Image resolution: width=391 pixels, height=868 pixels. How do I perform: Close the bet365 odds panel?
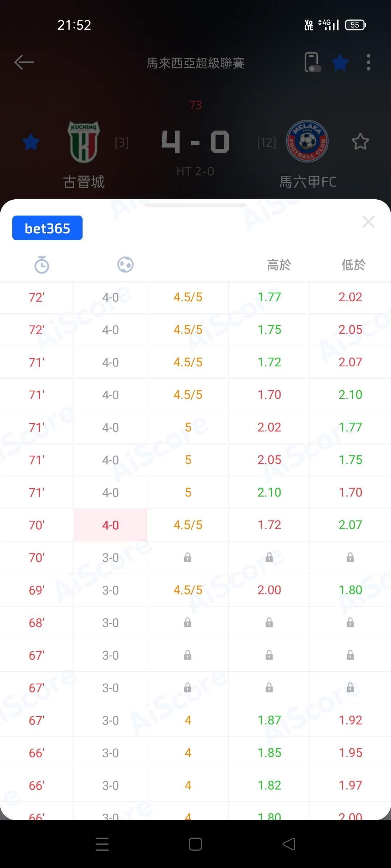pyautogui.click(x=369, y=222)
